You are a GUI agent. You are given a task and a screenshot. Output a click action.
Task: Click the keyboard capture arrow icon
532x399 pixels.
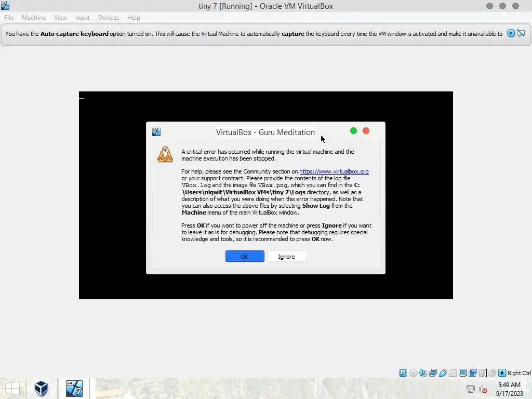[x=502, y=373]
